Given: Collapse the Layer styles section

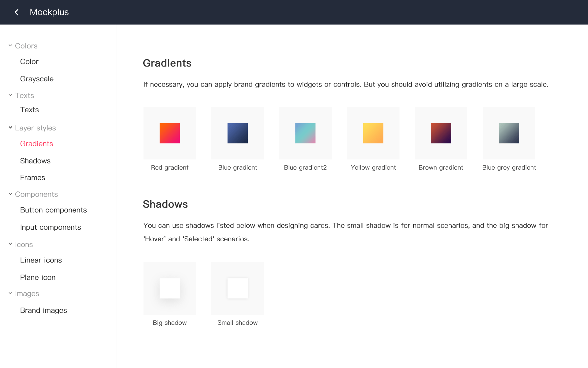Looking at the screenshot, I should (10, 128).
